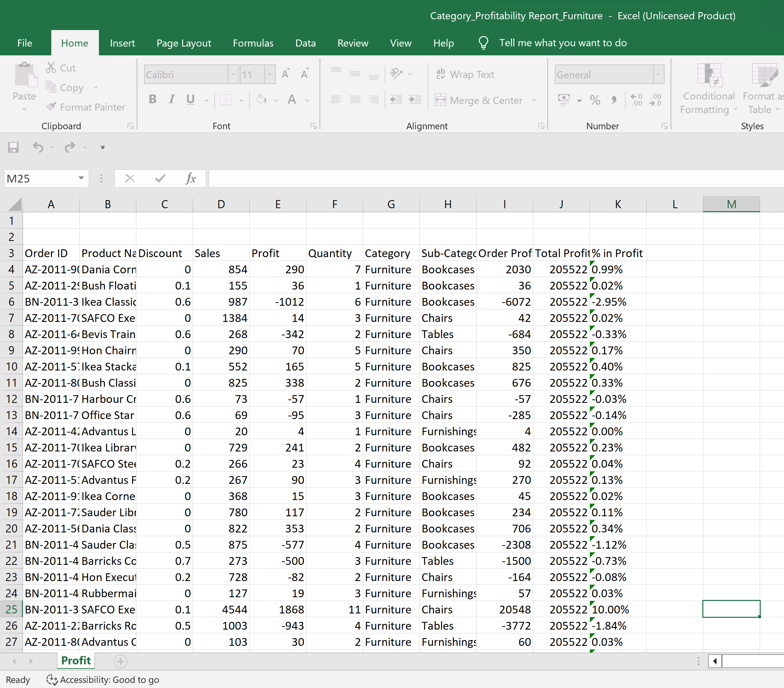Expand the Calibri font name dropdown
Screen dimensions: 784x688
click(233, 74)
